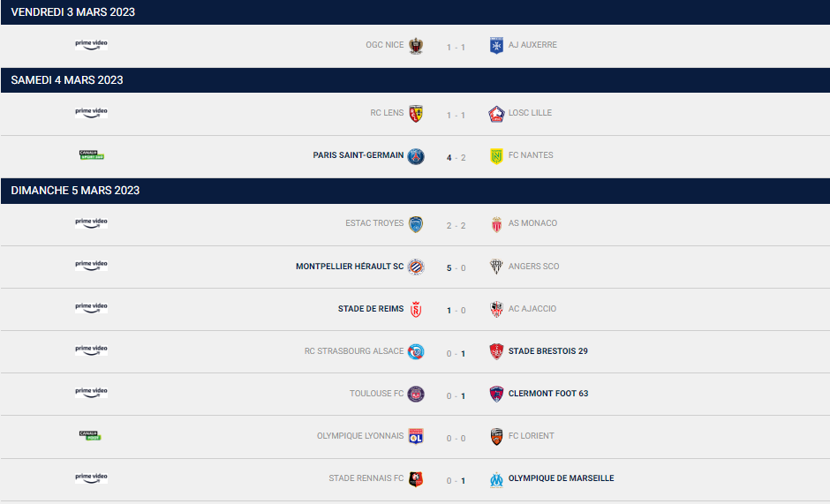
Task: Click the Paris Saint-Germain crest
Action: [x=416, y=156]
